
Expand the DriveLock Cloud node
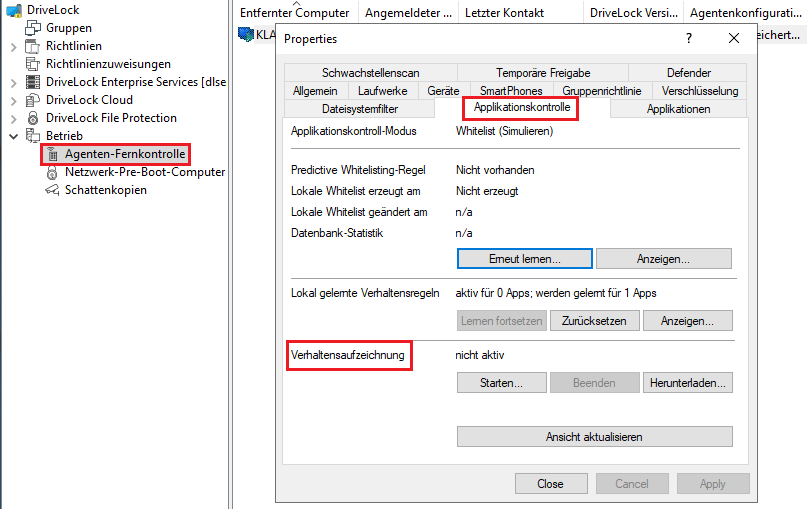pos(14,100)
